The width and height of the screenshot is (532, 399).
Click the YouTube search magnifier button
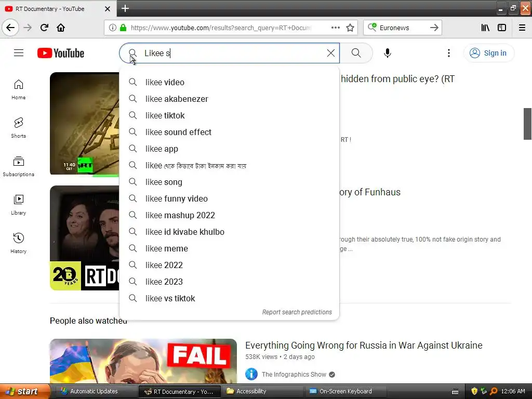356,53
